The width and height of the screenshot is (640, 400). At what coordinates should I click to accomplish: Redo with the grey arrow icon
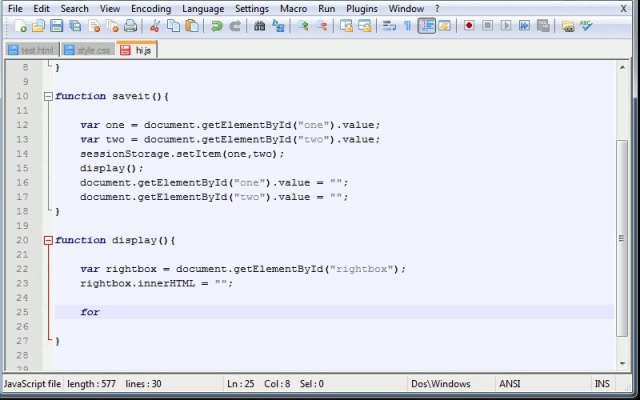pyautogui.click(x=235, y=26)
